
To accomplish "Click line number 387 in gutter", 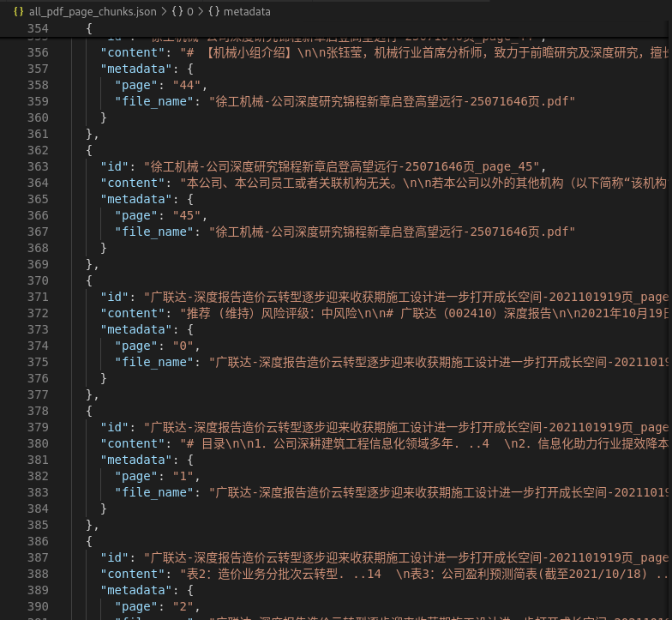I will (38, 557).
